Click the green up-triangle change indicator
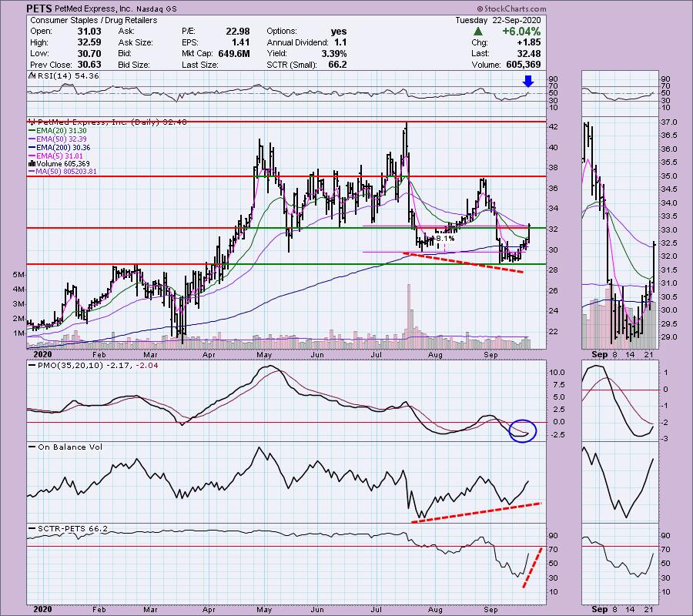This screenshot has height=616, width=693. [x=477, y=32]
